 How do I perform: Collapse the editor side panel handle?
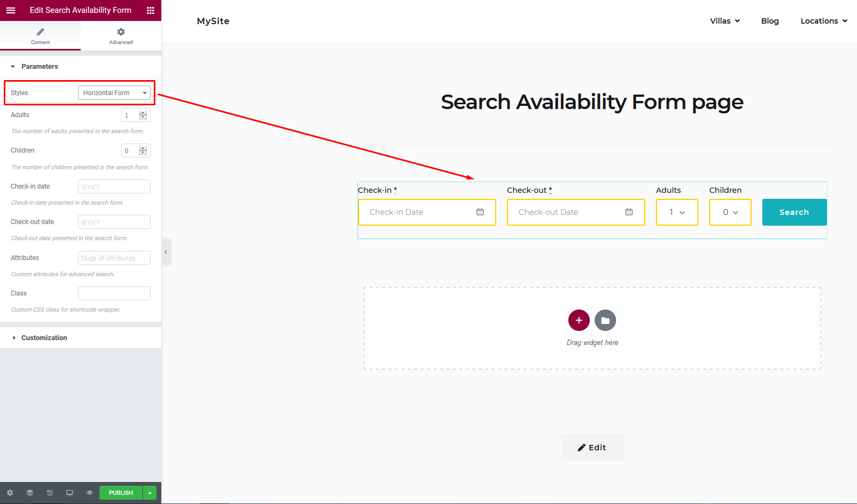pyautogui.click(x=166, y=251)
